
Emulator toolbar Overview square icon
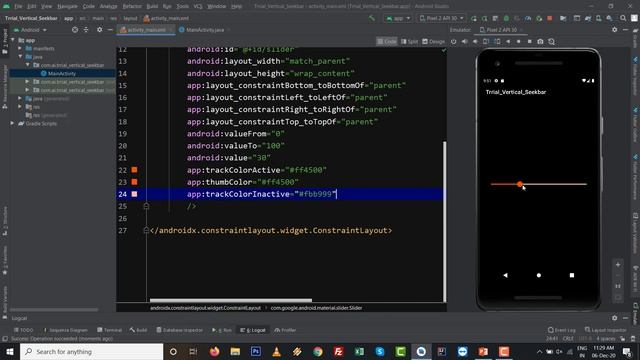(x=529, y=42)
